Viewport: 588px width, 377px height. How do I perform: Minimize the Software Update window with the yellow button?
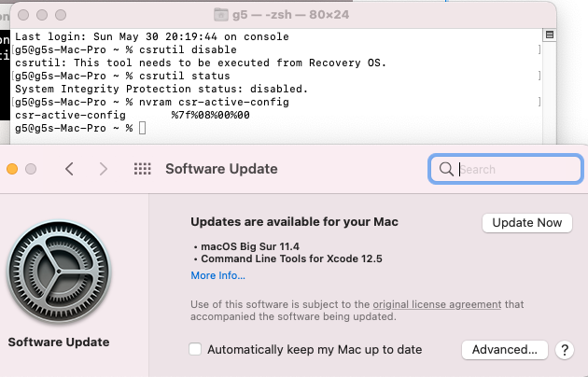click(12, 169)
